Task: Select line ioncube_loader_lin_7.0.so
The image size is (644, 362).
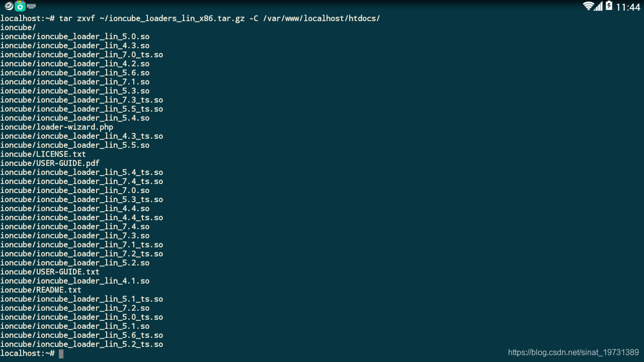Action: 74,191
